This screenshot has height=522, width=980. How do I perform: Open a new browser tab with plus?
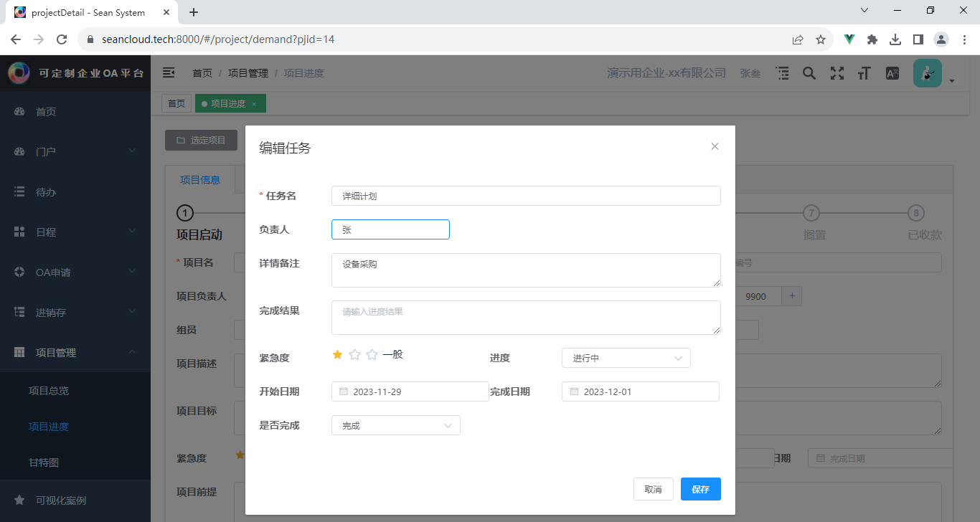pyautogui.click(x=193, y=12)
